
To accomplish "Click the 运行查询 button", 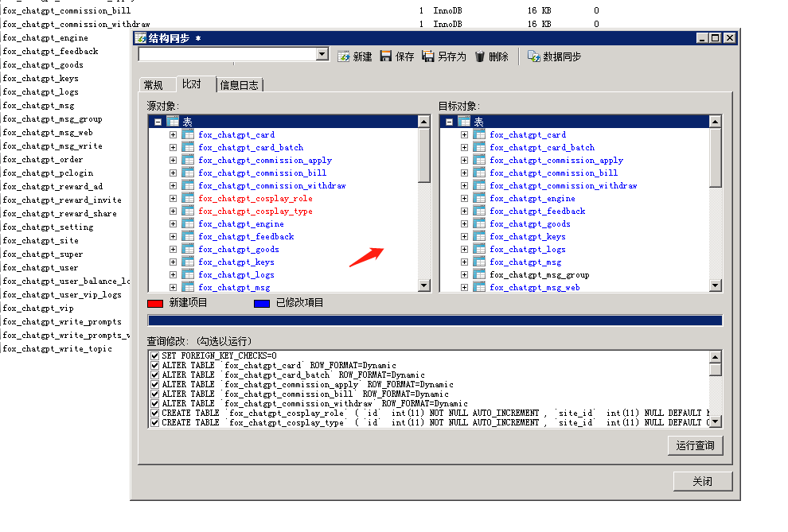I will click(695, 445).
